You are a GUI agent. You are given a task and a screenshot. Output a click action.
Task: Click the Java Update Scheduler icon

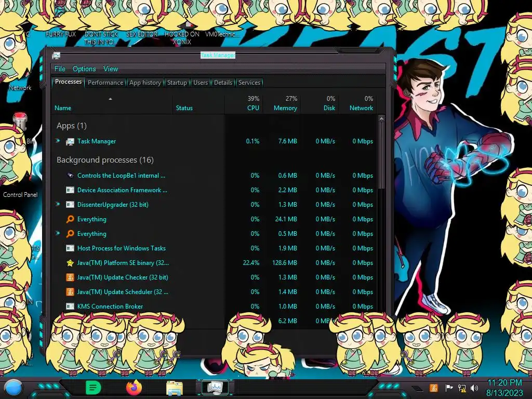point(70,292)
